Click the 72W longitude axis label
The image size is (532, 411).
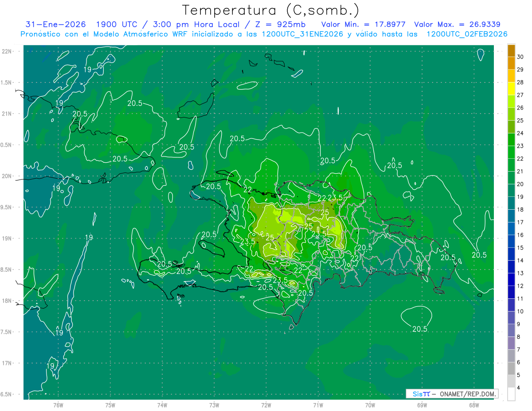[266, 405]
